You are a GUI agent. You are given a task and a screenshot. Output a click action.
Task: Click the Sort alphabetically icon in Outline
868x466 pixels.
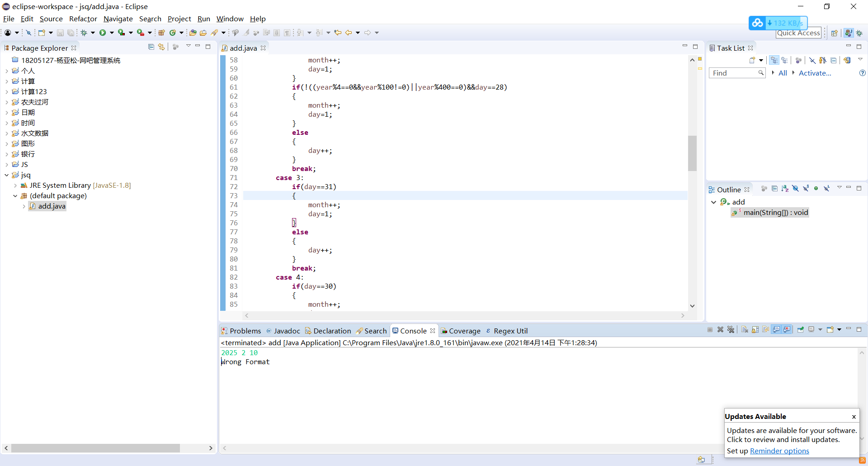[x=785, y=189]
